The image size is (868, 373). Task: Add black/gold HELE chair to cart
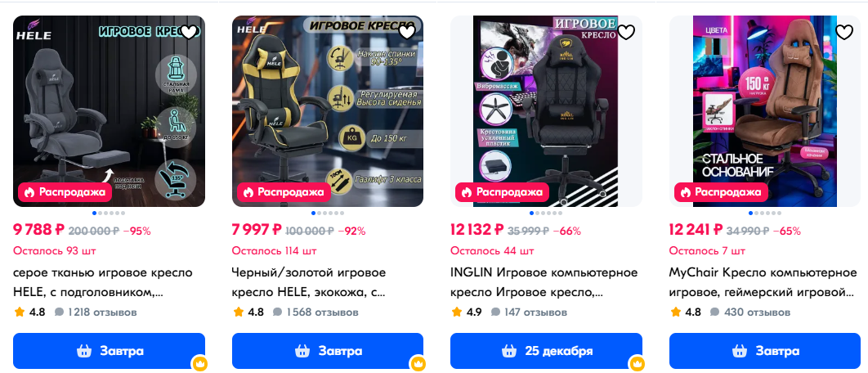(x=328, y=351)
